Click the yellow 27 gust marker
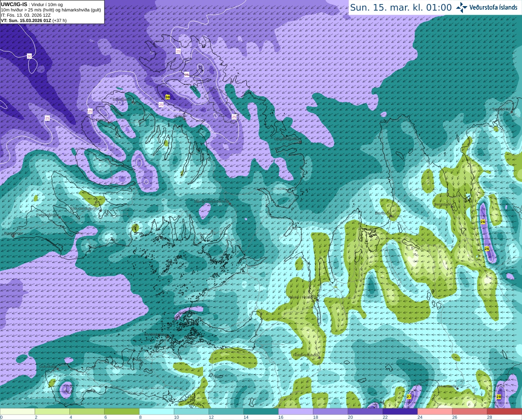 (409, 397)
